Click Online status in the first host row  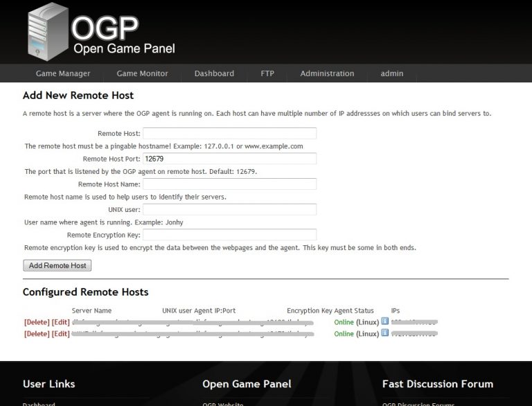coord(344,322)
